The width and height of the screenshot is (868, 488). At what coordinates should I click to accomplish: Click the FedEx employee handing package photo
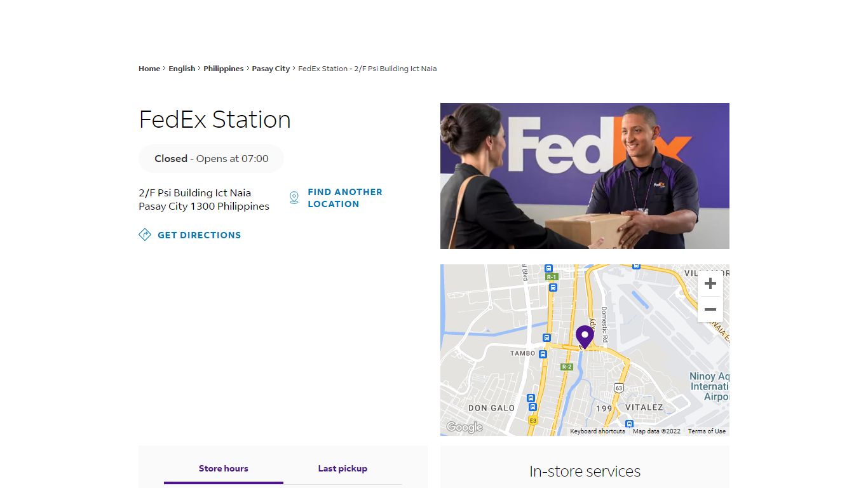[x=585, y=176]
